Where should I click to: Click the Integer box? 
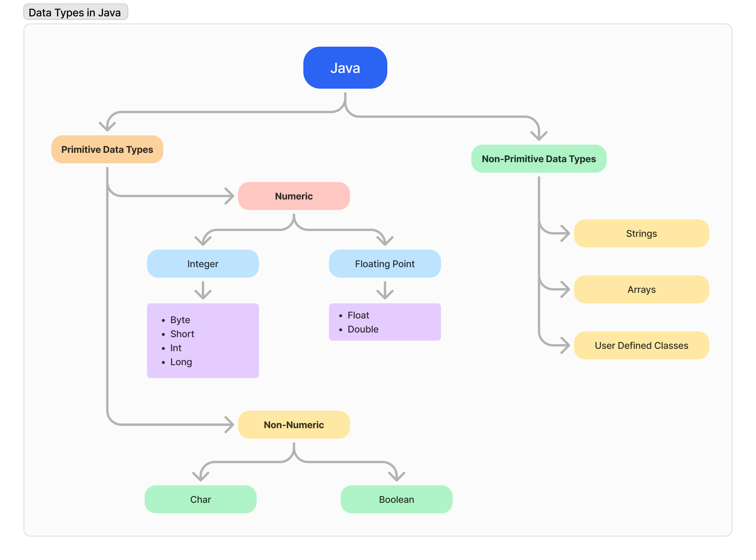(x=203, y=264)
